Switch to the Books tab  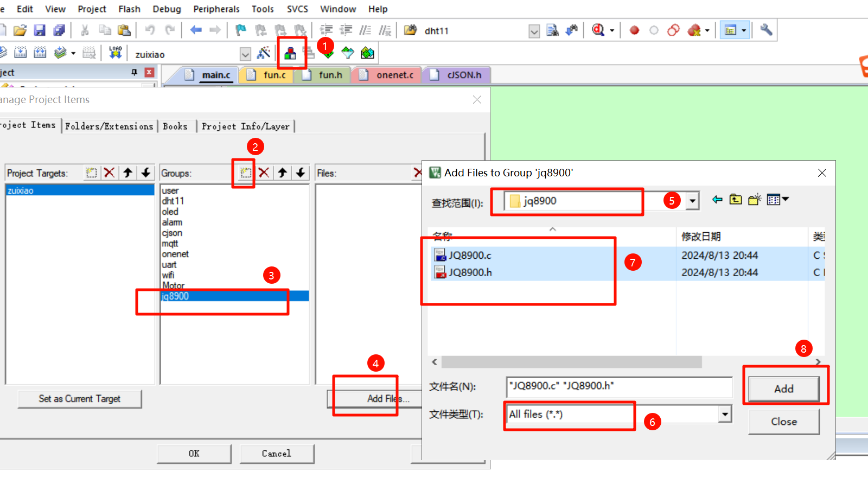175,126
